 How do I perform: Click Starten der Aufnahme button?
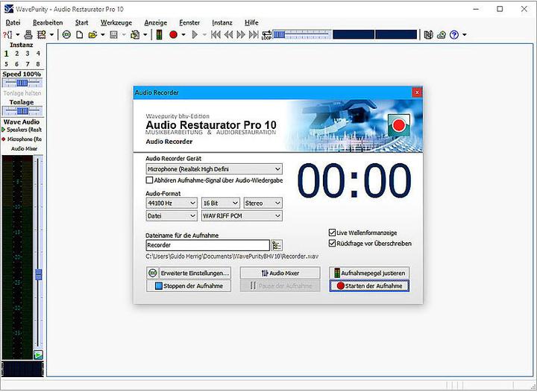coord(369,286)
